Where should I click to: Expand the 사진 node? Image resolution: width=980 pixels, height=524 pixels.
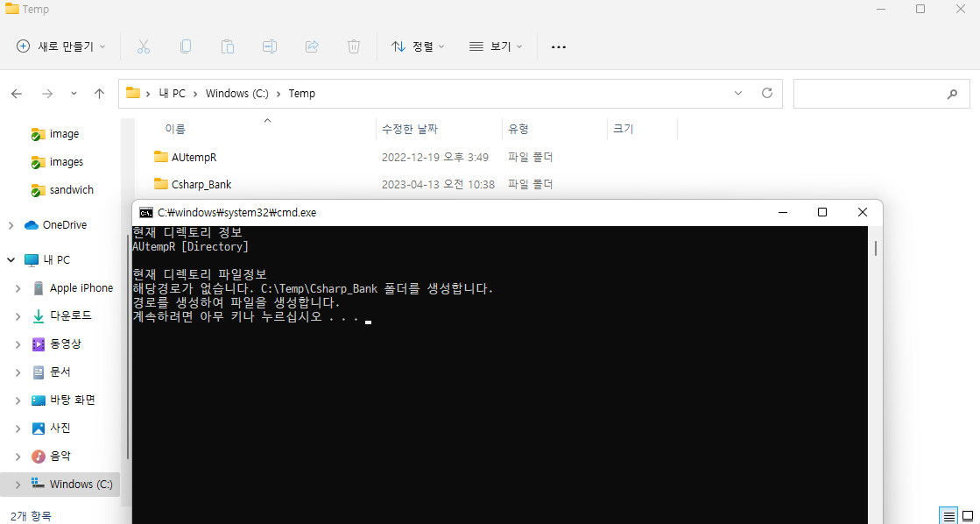(x=19, y=428)
